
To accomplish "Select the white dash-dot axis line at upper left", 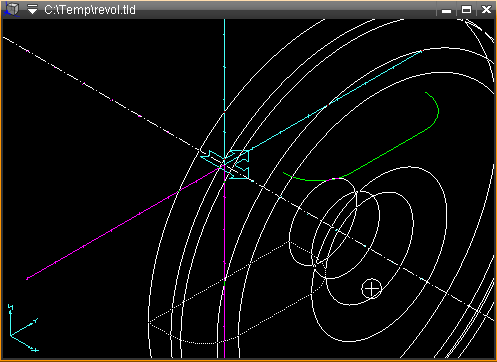I will (x=100, y=93).
